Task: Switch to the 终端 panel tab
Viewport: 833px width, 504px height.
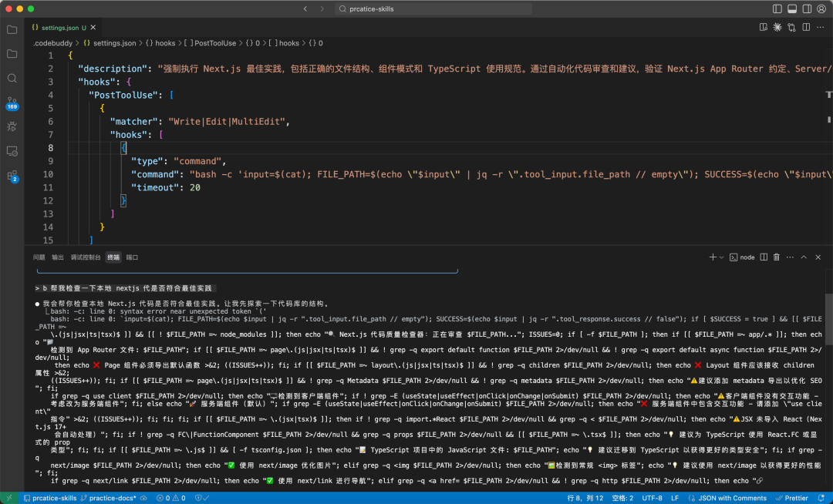Action: [113, 257]
